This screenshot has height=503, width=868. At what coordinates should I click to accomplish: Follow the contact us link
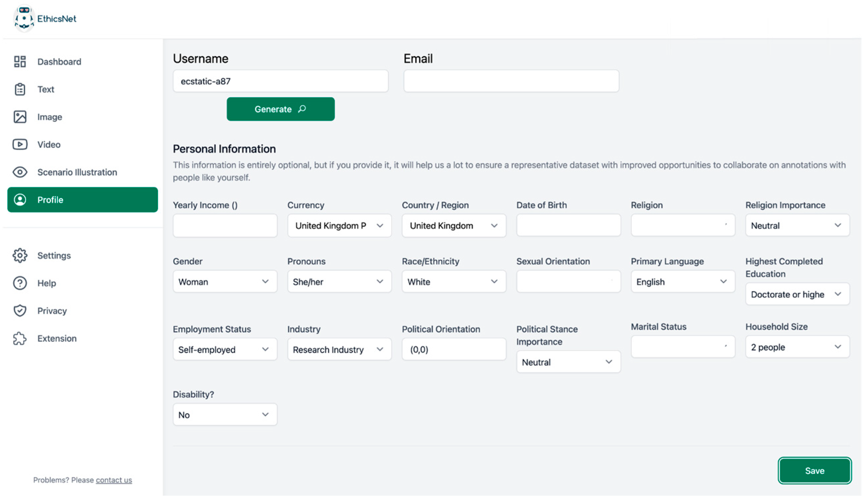[x=114, y=480]
